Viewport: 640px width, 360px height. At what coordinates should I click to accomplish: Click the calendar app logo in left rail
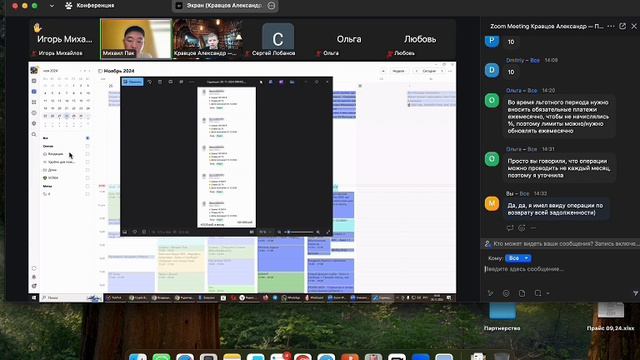[34, 70]
